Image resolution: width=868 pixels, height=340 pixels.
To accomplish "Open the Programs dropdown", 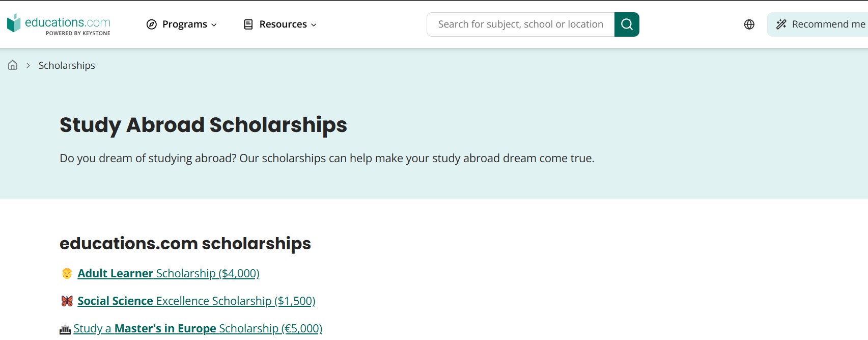I will (185, 24).
